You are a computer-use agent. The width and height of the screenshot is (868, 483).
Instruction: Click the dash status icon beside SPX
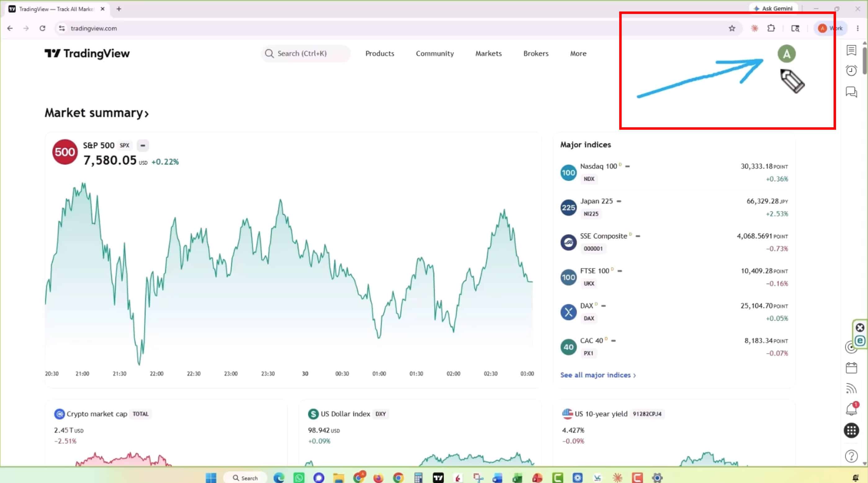coord(143,146)
